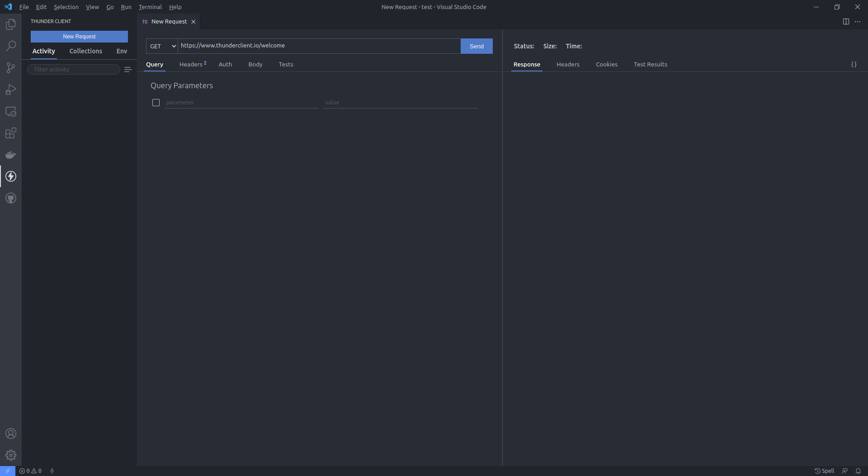Open Source Control view
This screenshot has width=868, height=476.
point(10,67)
